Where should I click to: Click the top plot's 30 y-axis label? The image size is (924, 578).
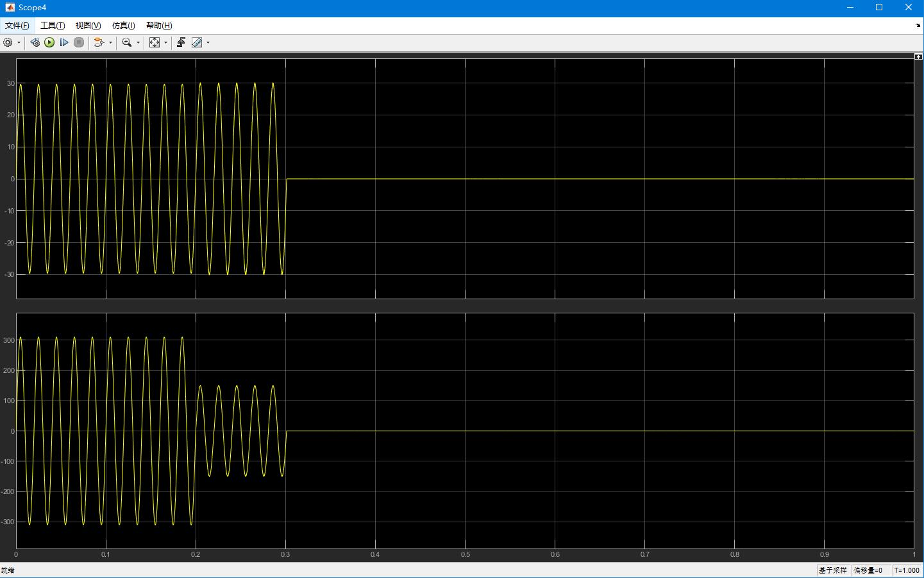point(10,83)
